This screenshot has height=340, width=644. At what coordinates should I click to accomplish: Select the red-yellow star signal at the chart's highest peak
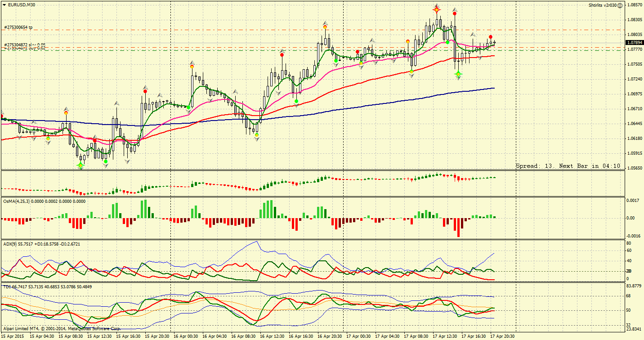pyautogui.click(x=436, y=9)
